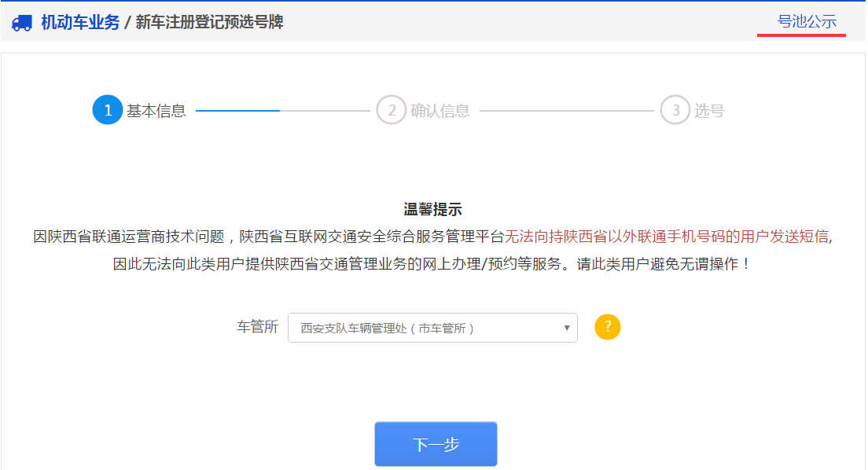Click the dropdown arrow on the office selector

pos(568,327)
